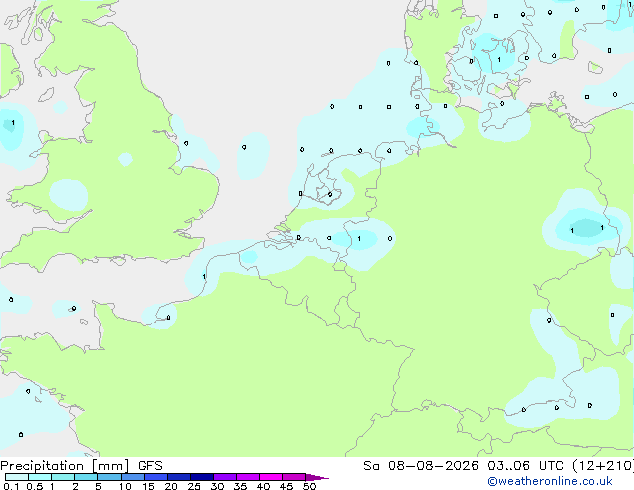Pick the 1–2 mm legend color
This screenshot has width=634, height=490.
[x=63, y=477]
